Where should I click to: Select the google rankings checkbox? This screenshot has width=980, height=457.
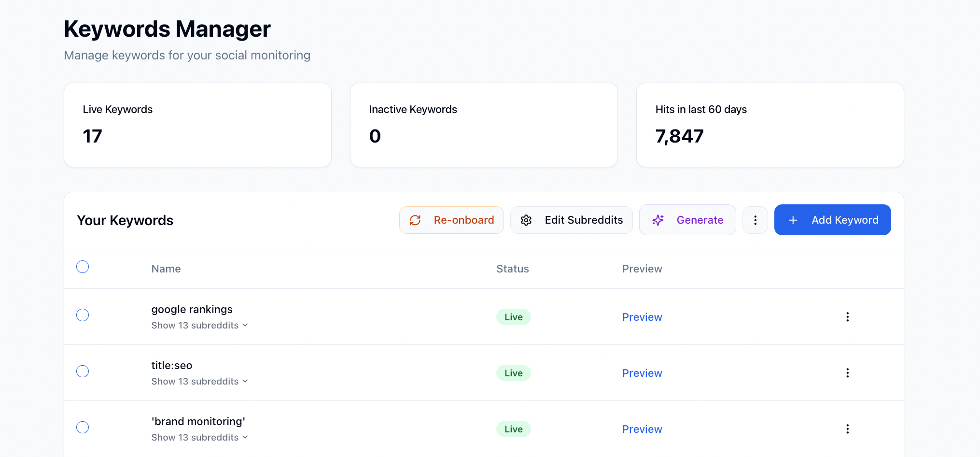tap(83, 315)
